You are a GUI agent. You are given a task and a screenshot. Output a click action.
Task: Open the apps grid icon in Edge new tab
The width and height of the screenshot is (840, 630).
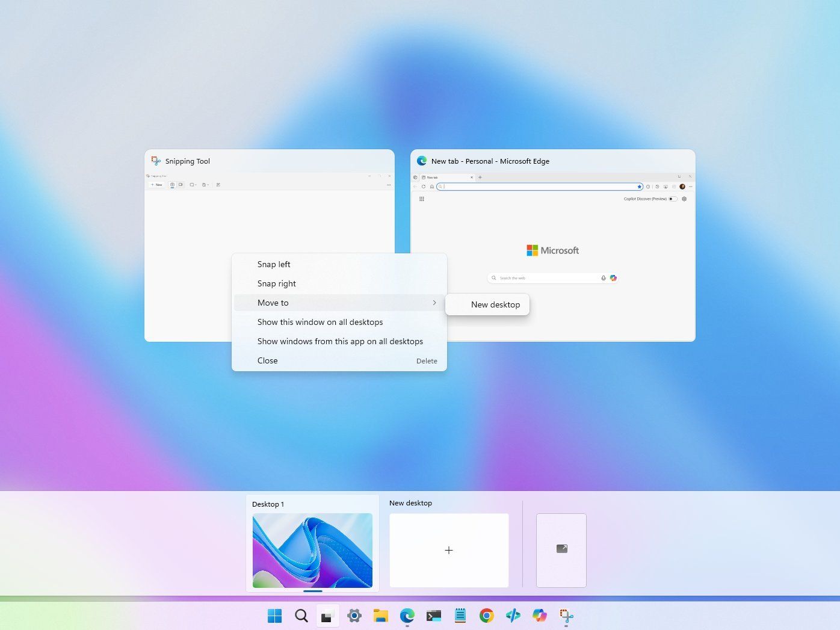click(422, 199)
